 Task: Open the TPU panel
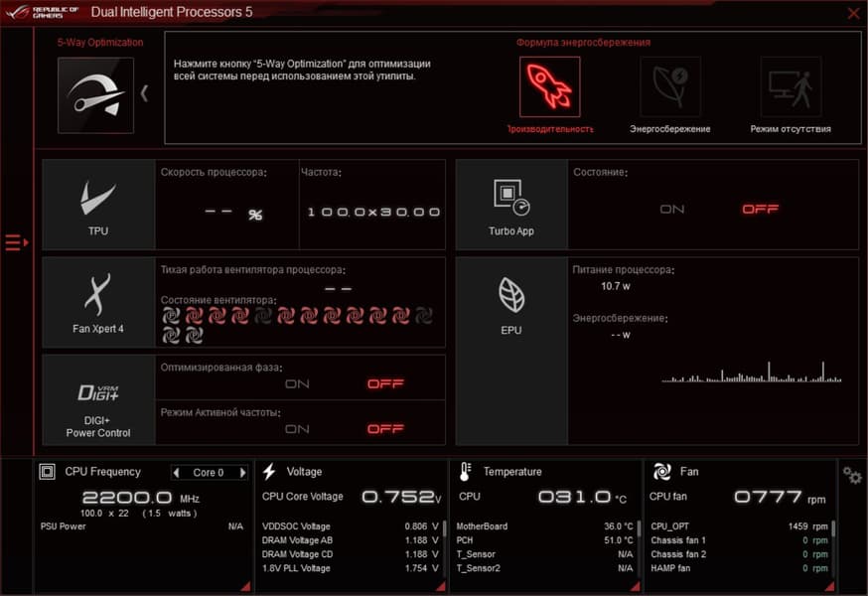[98, 205]
